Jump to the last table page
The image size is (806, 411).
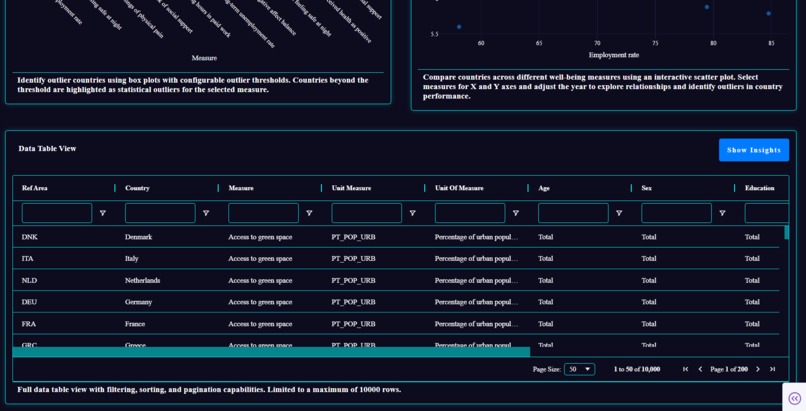tap(772, 369)
